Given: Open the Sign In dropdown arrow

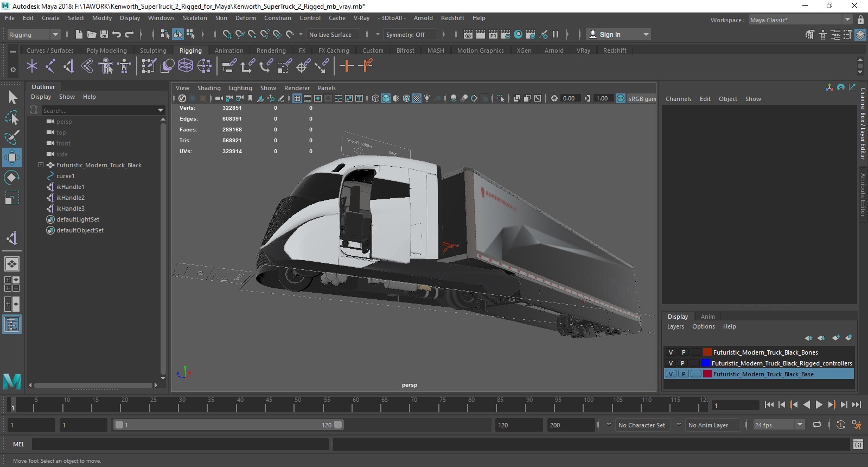Looking at the screenshot, I should 646,34.
